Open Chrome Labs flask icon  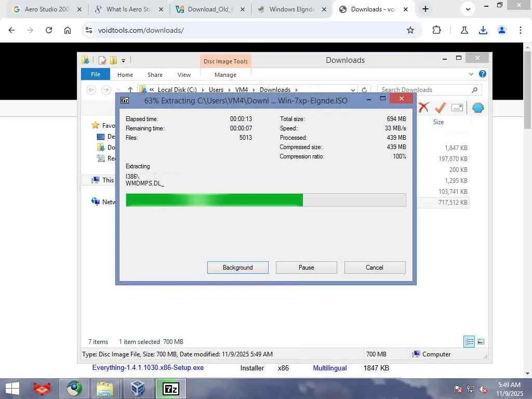tap(464, 30)
